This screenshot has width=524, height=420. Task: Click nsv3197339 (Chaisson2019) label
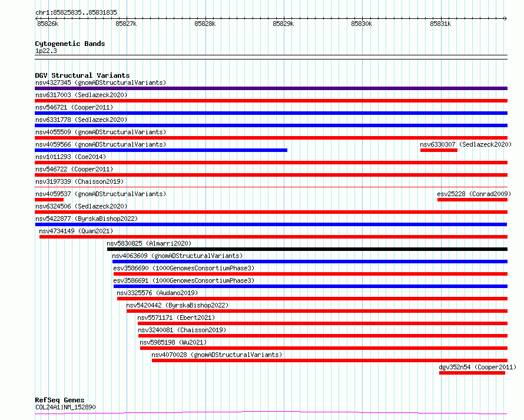point(79,181)
